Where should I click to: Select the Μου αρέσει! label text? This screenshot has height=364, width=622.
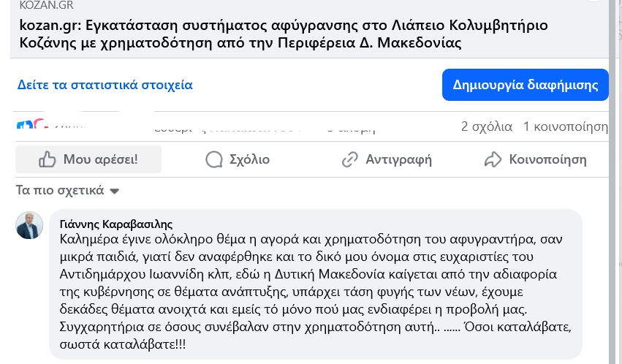(x=100, y=159)
